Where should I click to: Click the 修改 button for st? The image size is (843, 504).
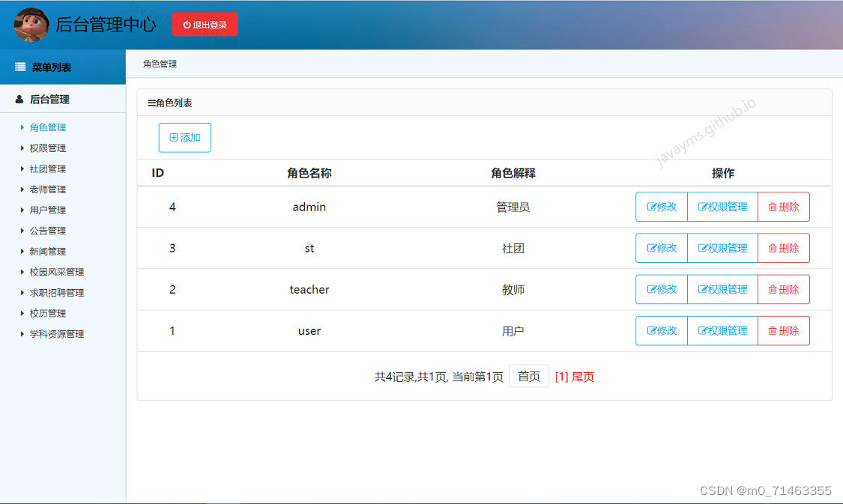point(662,248)
